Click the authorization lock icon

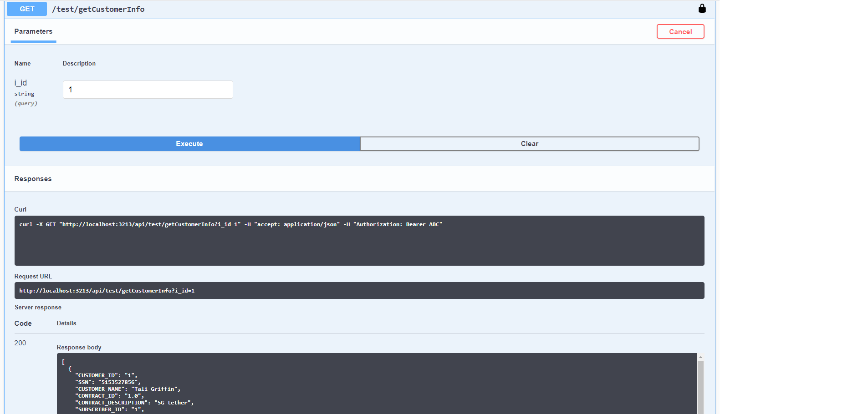coord(702,9)
